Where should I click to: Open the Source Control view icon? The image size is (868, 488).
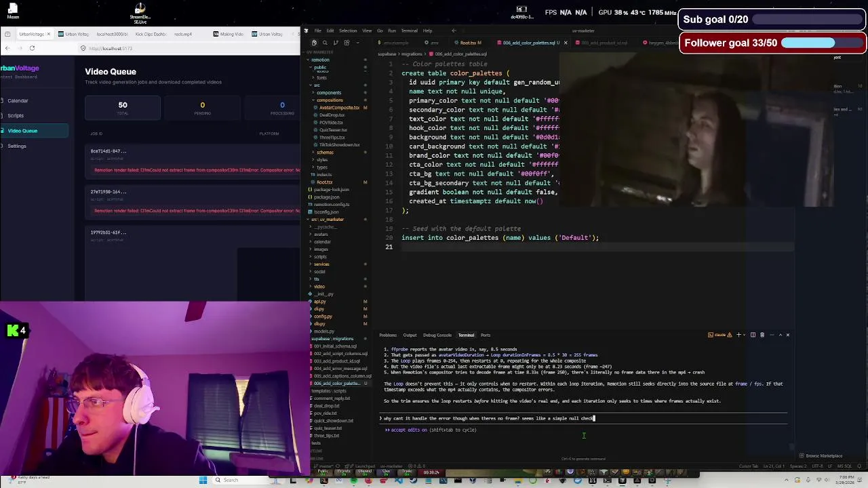(x=335, y=43)
